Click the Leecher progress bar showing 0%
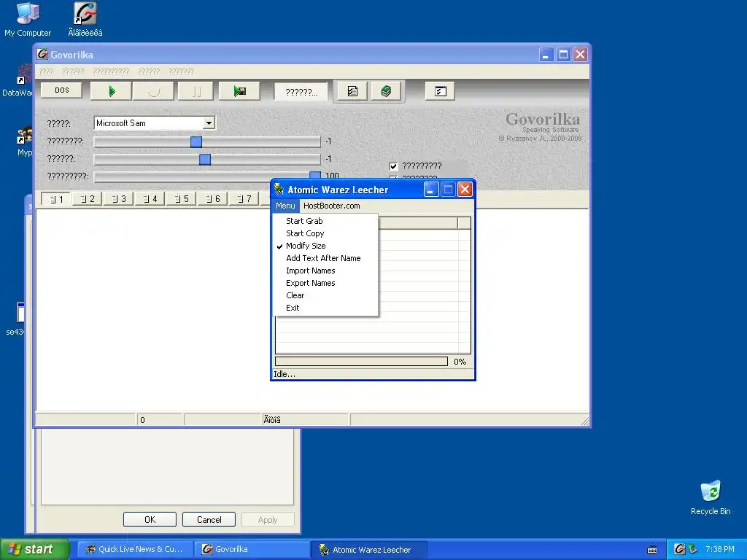This screenshot has width=747, height=560. (x=361, y=362)
